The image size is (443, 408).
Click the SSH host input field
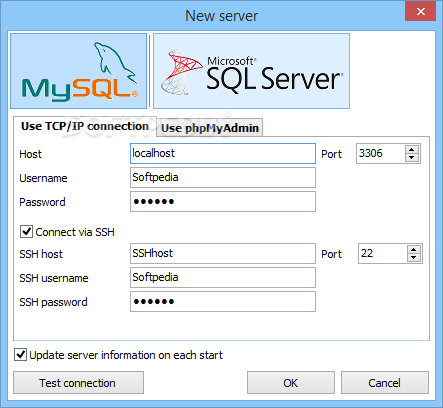click(223, 254)
